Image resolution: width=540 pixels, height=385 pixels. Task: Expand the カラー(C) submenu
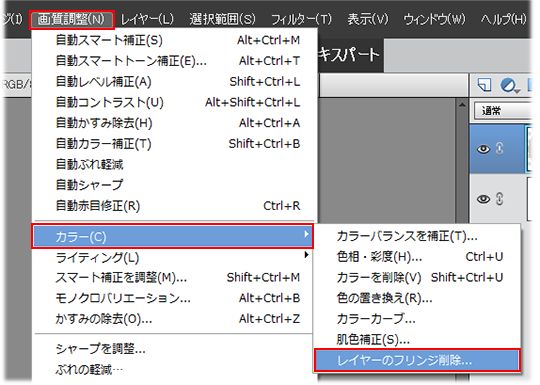[x=173, y=236]
